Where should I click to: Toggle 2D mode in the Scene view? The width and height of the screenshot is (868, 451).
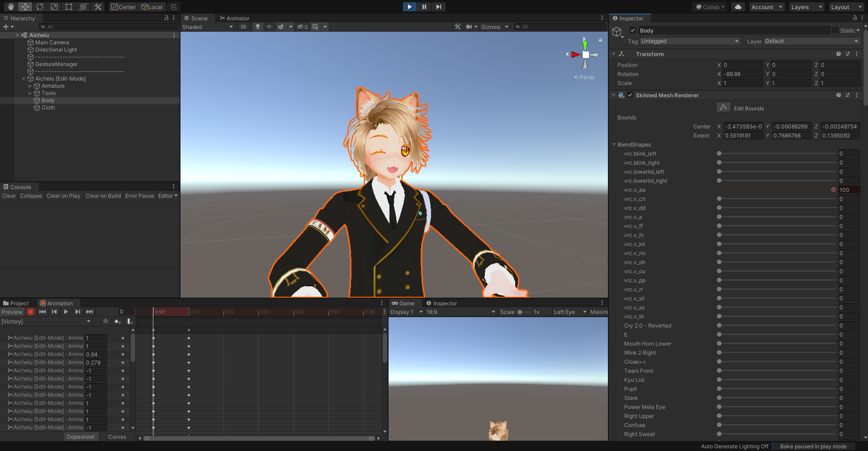(243, 27)
